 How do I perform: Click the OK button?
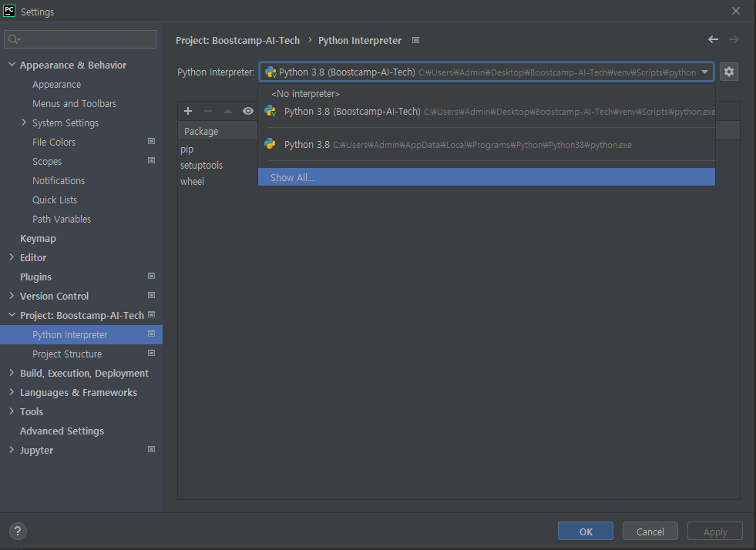pyautogui.click(x=586, y=532)
